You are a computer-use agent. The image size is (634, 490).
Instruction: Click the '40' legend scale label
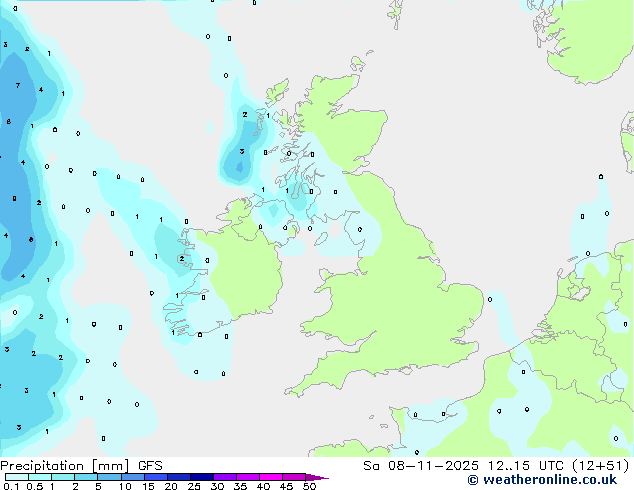263,486
